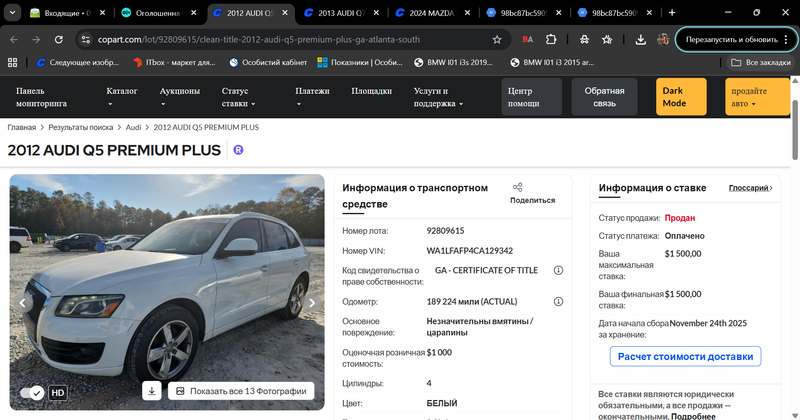Open the incognito-style extension icon

tap(584, 39)
